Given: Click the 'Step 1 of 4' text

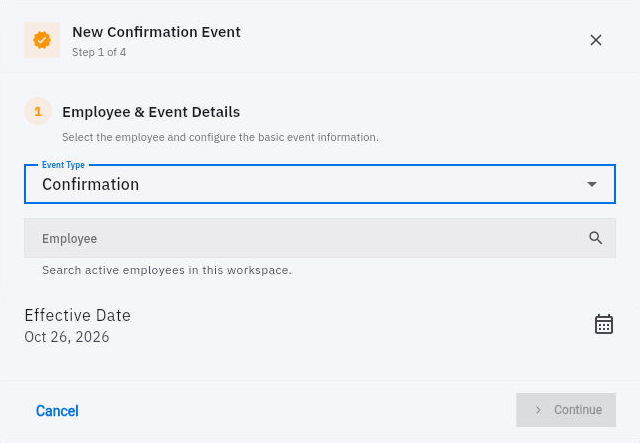Looking at the screenshot, I should pyautogui.click(x=99, y=52).
